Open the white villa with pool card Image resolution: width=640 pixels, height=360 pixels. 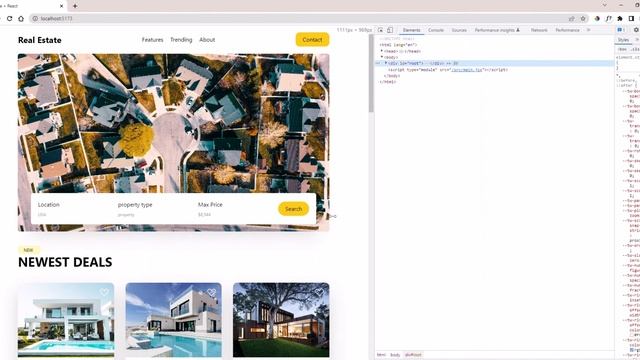[66, 320]
